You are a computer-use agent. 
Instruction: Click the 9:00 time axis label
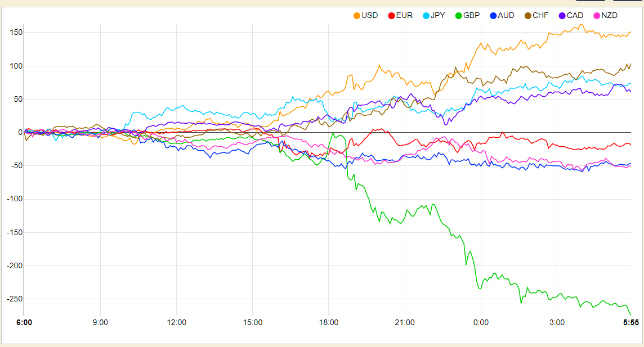[100, 322]
